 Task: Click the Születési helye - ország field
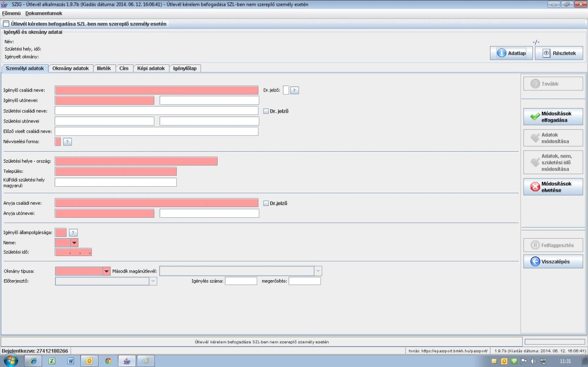click(x=136, y=161)
